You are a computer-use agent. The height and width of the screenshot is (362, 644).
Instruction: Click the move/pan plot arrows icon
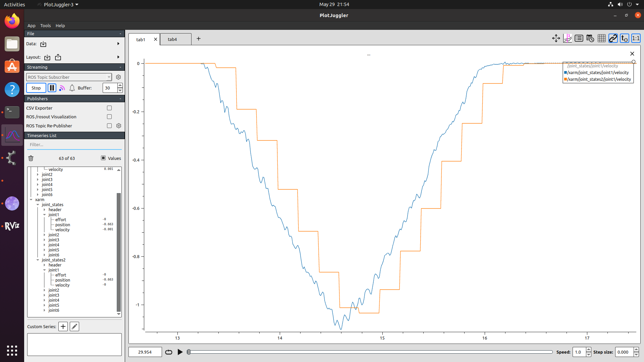(556, 39)
